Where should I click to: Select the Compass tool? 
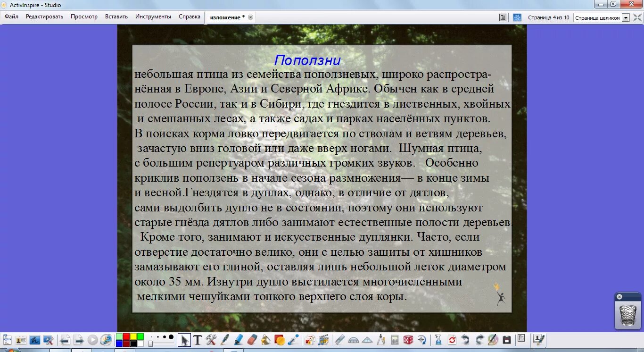click(x=381, y=340)
